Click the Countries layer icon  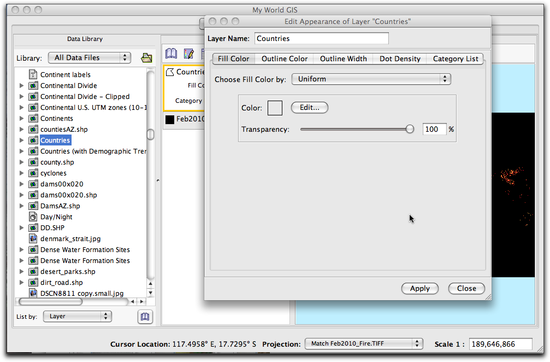point(33,140)
